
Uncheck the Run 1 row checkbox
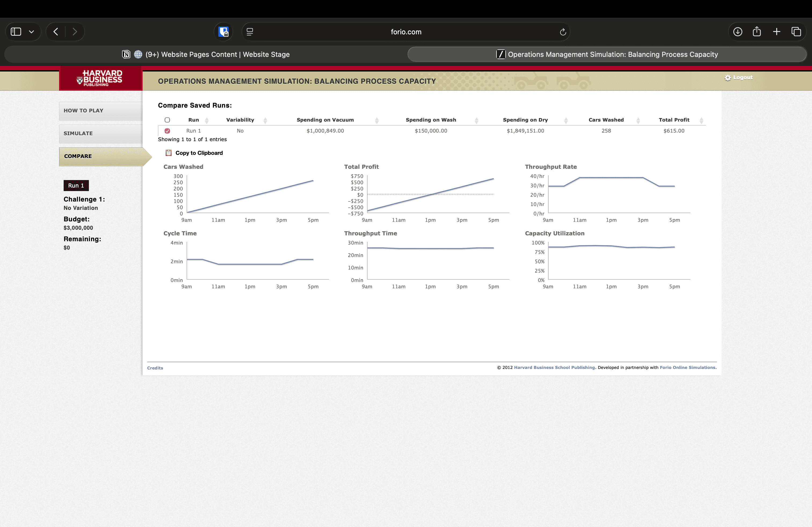point(167,131)
